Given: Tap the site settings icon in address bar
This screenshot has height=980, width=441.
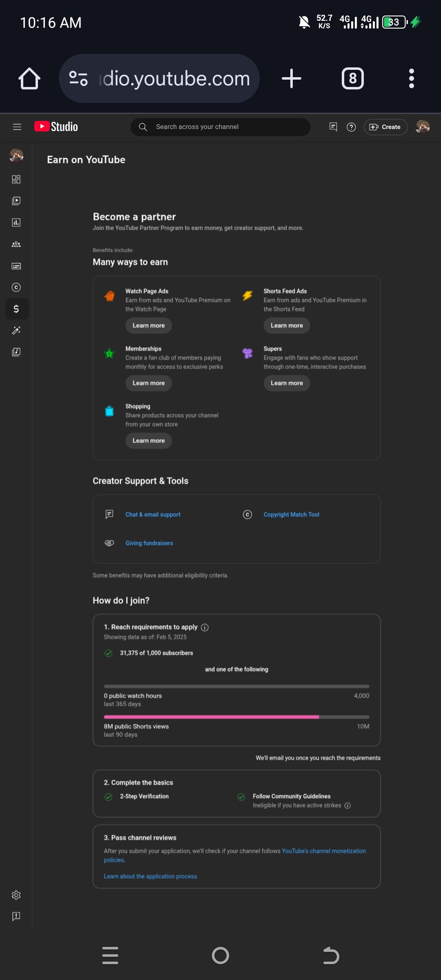Looking at the screenshot, I should tap(78, 78).
